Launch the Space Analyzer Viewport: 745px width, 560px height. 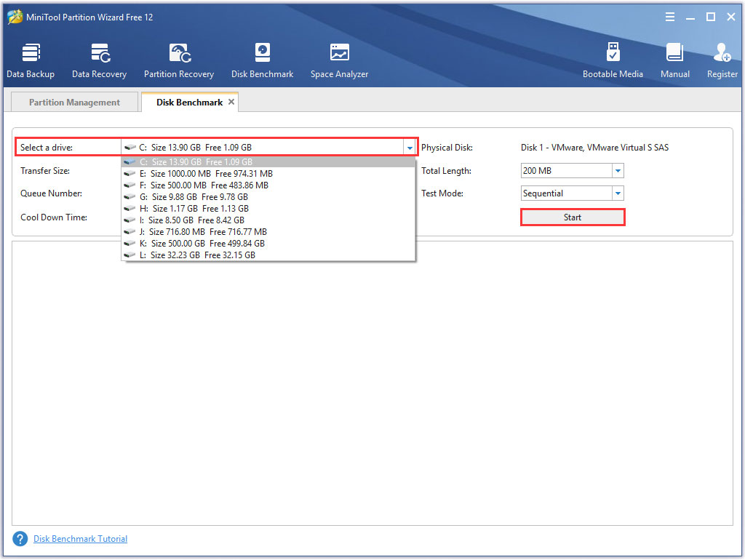339,60
